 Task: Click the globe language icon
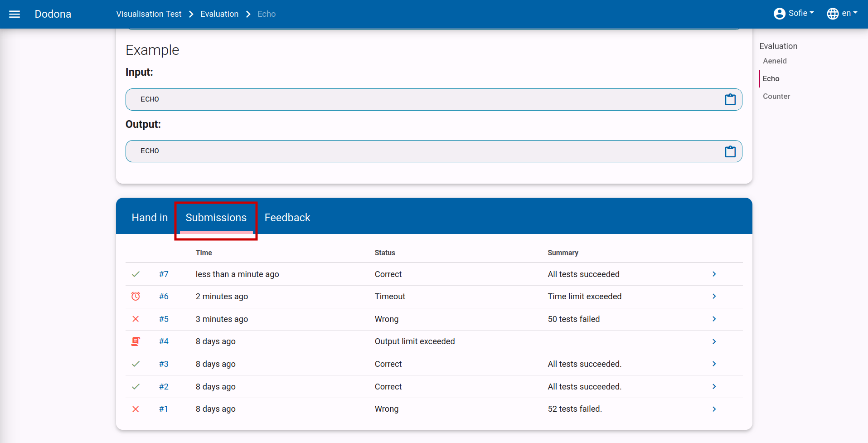[x=833, y=14]
